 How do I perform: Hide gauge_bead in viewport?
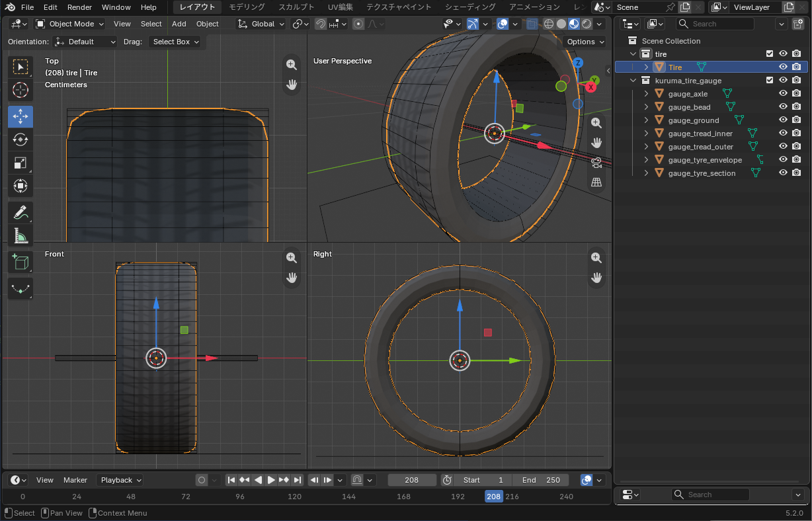tap(783, 106)
